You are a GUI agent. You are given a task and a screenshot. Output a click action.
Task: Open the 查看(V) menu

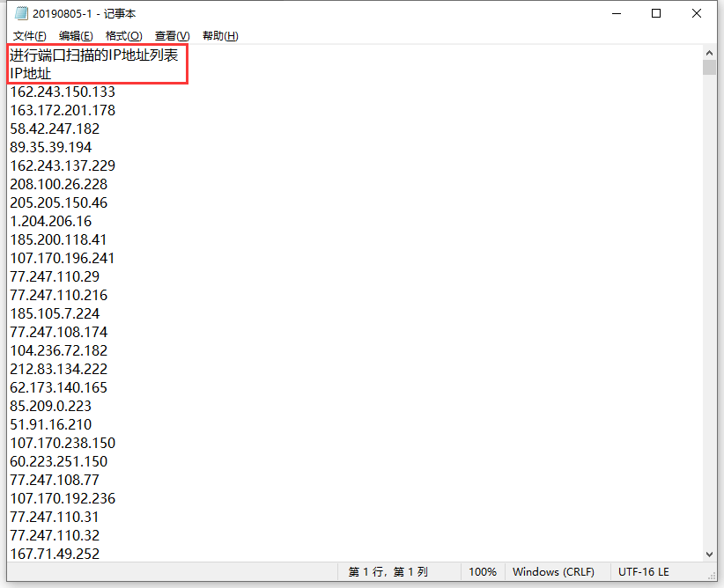tap(172, 36)
